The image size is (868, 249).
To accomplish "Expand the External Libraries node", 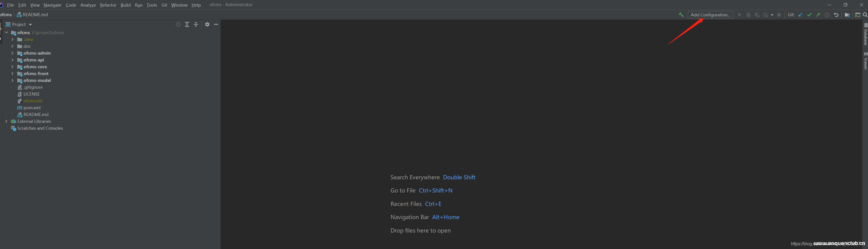I will [x=6, y=121].
